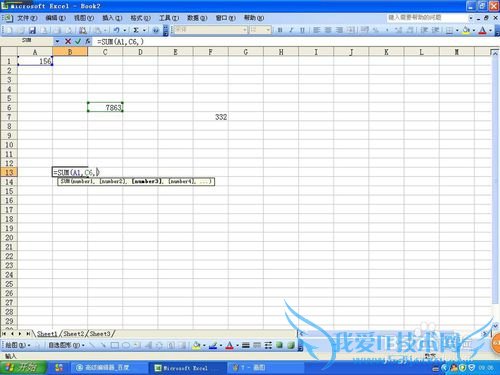
Task: Select column header D
Action: click(140, 52)
